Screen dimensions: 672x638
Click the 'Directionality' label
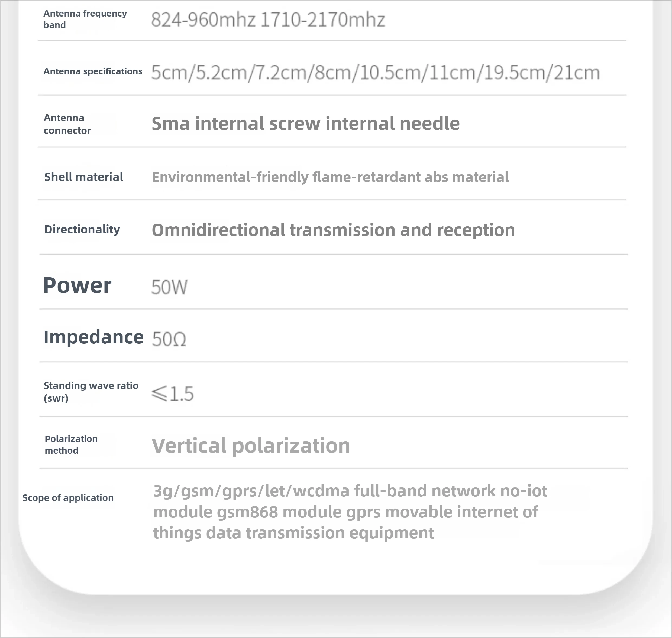pos(82,229)
